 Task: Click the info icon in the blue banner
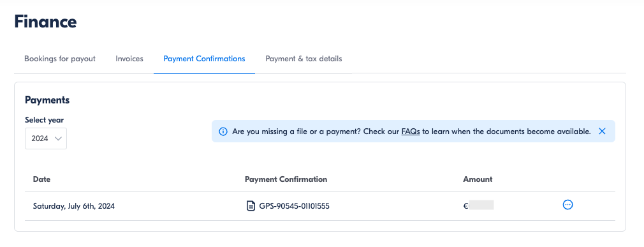(x=223, y=131)
